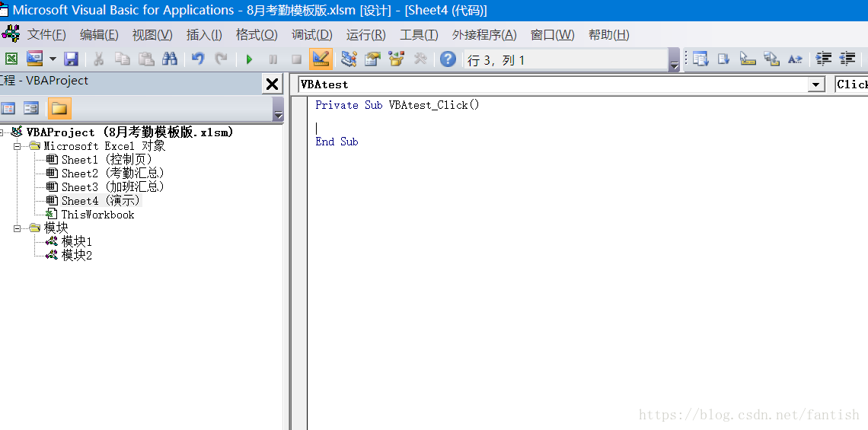Collapse the 模块 folder
This screenshot has width=868, height=430.
coord(18,228)
